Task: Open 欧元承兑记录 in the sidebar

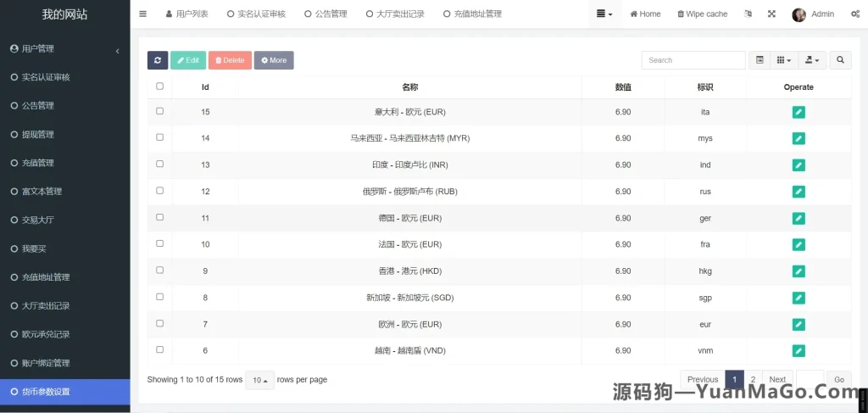Action: click(x=65, y=334)
